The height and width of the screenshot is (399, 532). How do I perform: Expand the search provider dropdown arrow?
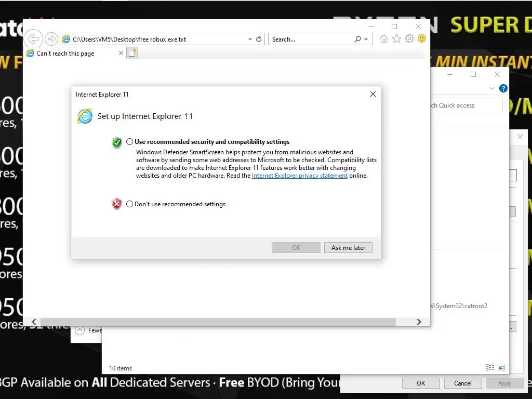366,39
